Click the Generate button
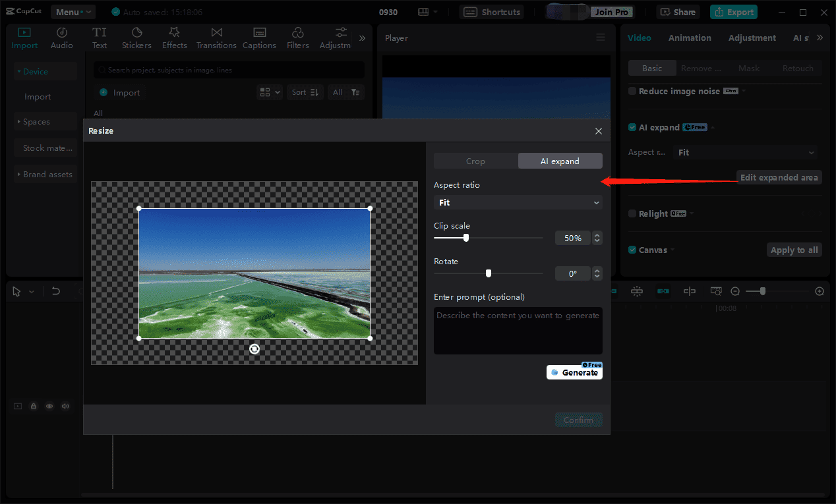 tap(574, 373)
